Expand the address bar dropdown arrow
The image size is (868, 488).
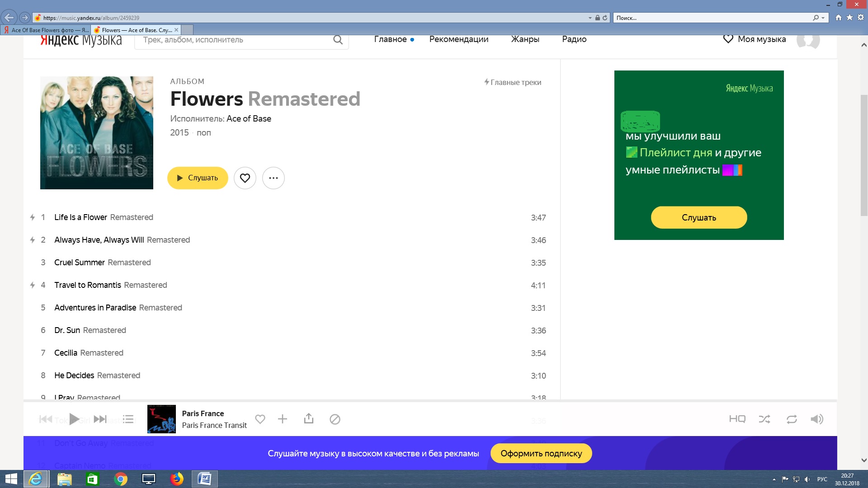(x=590, y=18)
